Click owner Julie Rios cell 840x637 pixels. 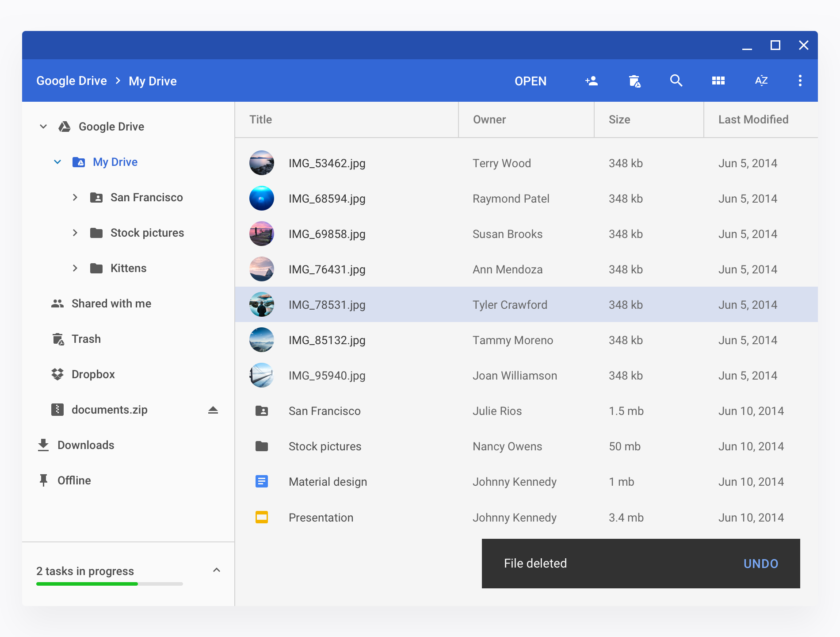click(x=497, y=411)
